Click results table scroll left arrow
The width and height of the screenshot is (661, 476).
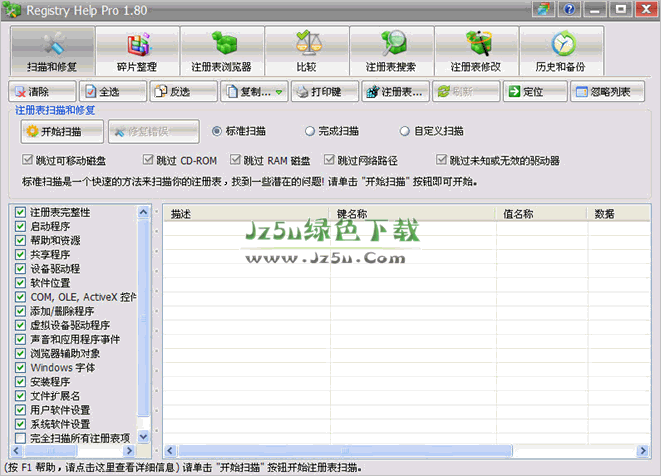click(170, 451)
